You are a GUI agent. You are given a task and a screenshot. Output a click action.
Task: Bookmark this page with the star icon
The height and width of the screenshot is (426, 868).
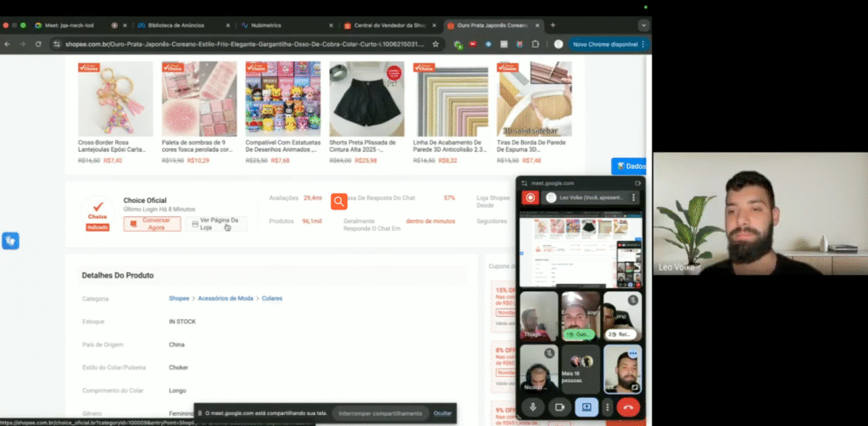point(436,44)
